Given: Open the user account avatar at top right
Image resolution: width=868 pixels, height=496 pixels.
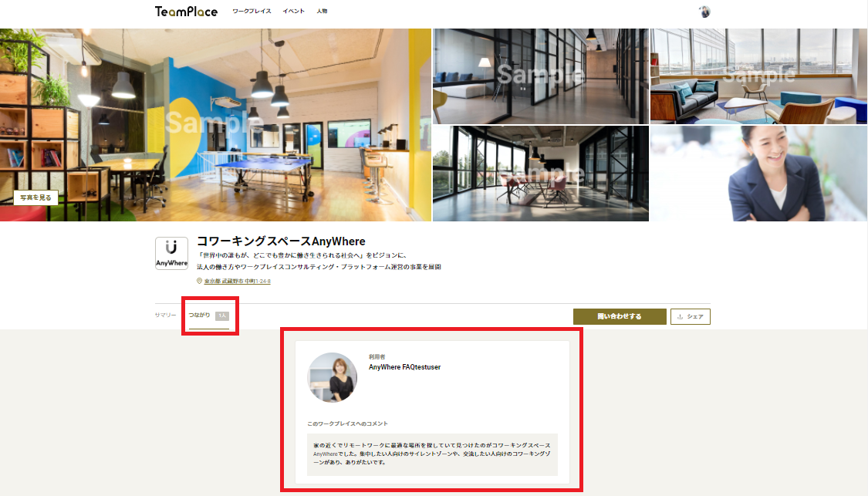Looking at the screenshot, I should click(704, 12).
